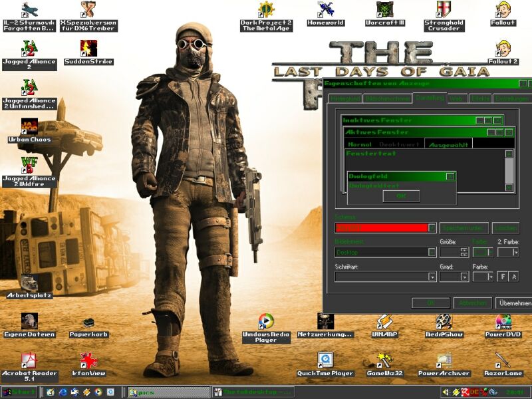Image resolution: width=532 pixels, height=399 pixels.
Task: Open the 2. Farbe color picker
Action: (508, 252)
